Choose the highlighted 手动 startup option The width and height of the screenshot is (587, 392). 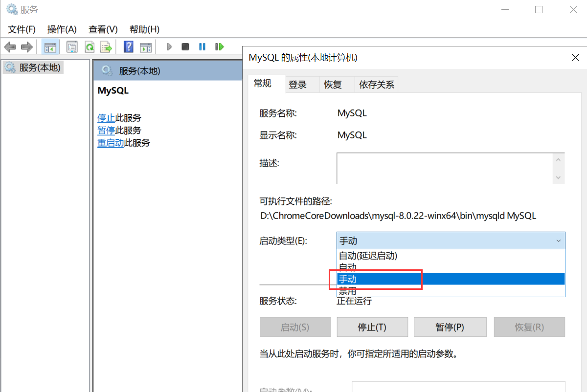click(x=451, y=279)
